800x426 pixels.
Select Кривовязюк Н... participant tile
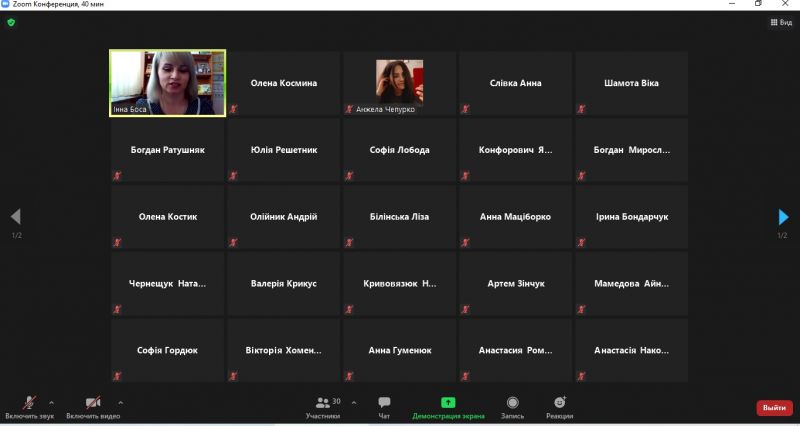tap(399, 284)
